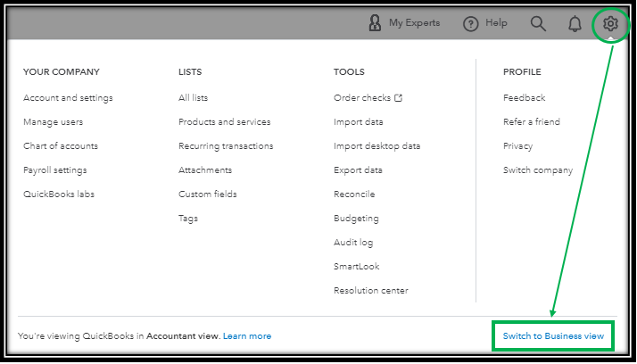Viewport: 637px width, 364px height.
Task: Click the external link icon beside Order checks
Action: [399, 98]
